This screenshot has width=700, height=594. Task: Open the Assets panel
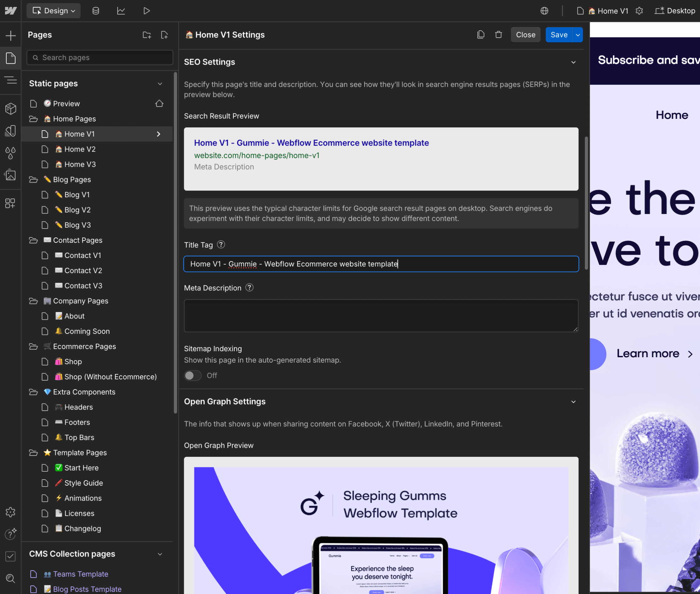10,175
